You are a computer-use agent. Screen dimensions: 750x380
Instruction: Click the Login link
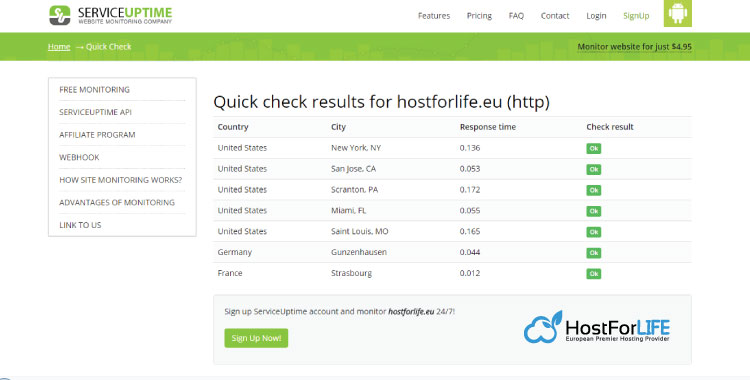[x=596, y=16]
